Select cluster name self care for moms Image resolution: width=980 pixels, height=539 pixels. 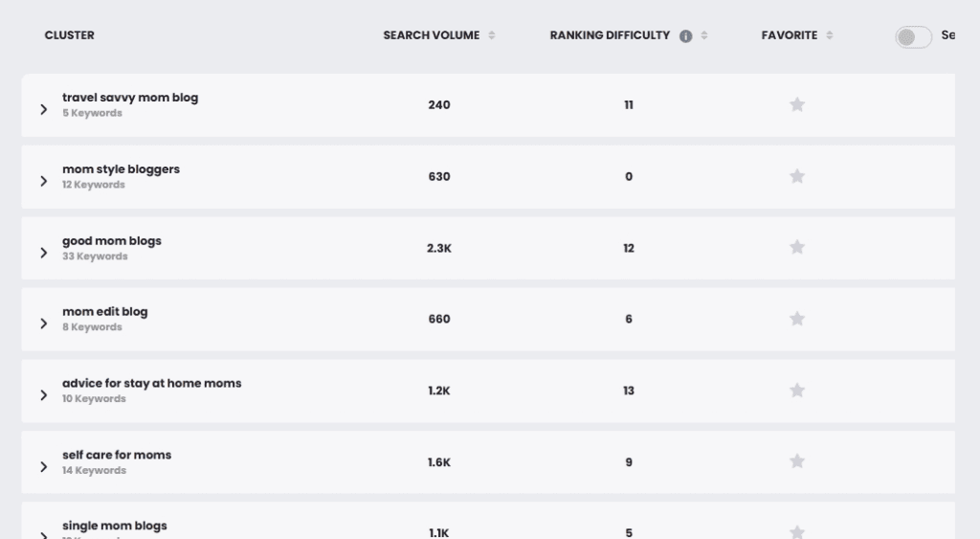[x=117, y=455]
